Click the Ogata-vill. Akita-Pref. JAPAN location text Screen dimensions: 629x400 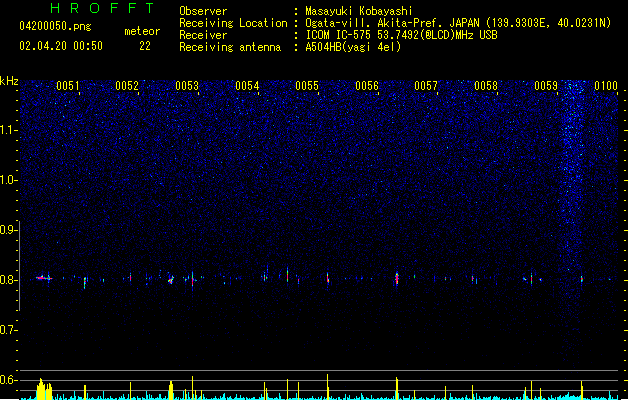pos(458,23)
